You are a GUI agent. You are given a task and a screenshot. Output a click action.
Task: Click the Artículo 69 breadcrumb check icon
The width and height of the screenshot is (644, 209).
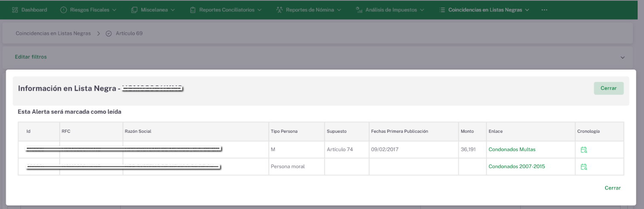[108, 34]
